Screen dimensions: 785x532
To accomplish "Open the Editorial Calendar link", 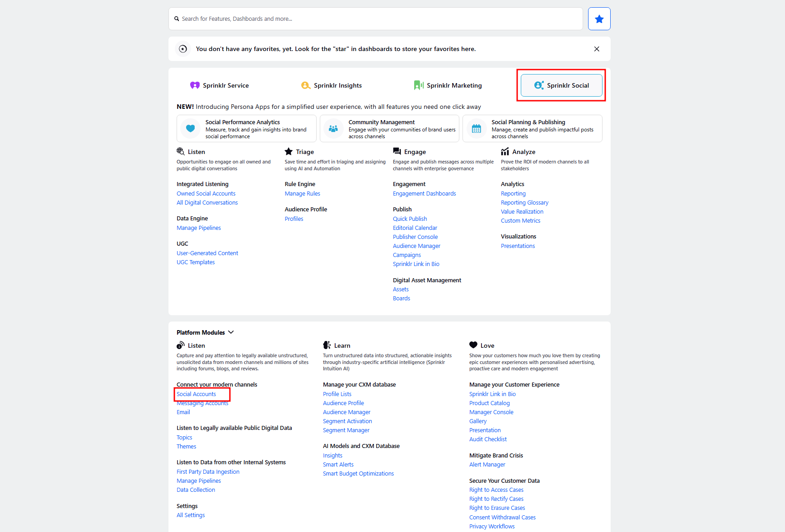I will tap(415, 228).
